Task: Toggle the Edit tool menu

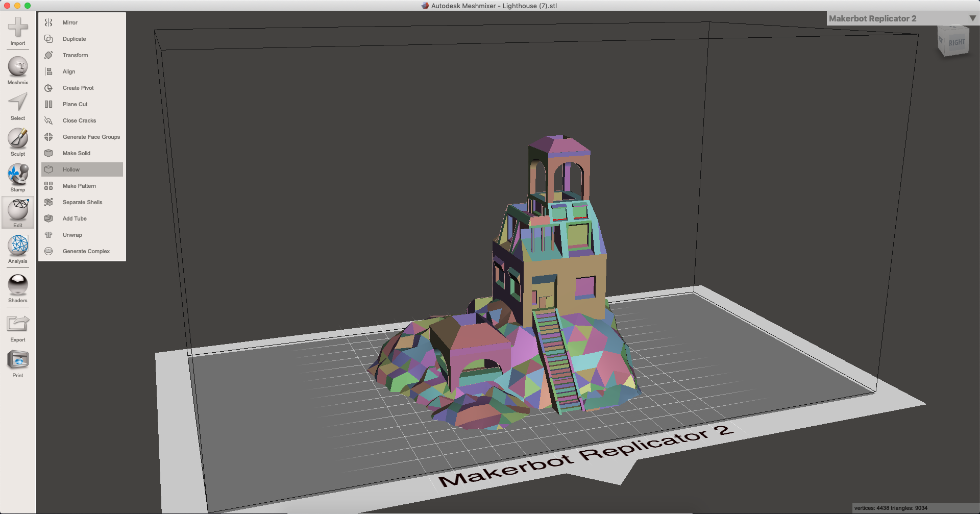Action: pyautogui.click(x=18, y=213)
